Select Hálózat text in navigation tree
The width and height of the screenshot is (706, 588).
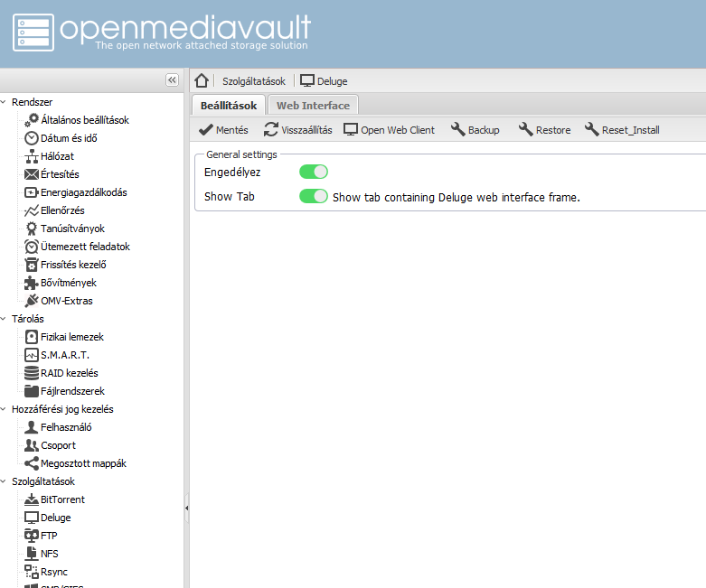(x=57, y=156)
